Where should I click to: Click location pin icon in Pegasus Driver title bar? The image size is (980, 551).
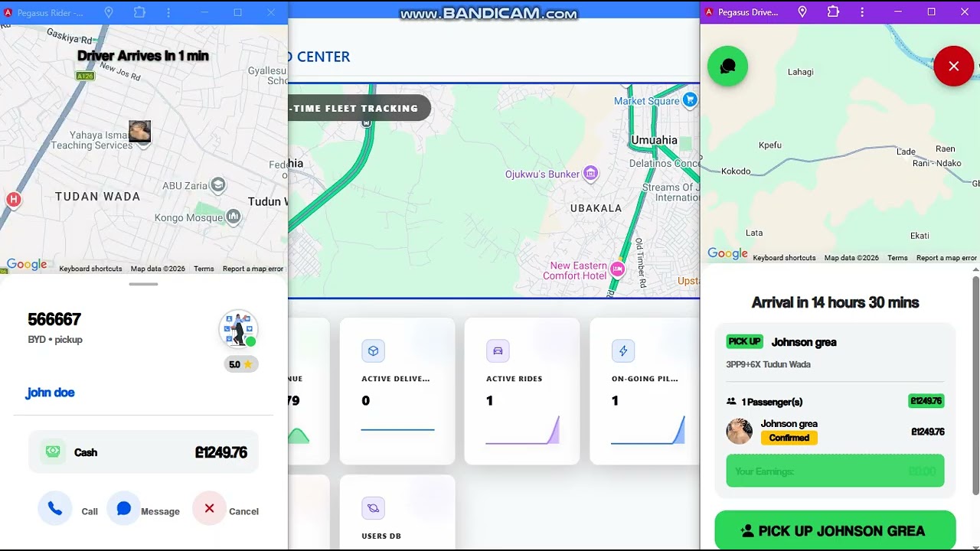pos(802,12)
